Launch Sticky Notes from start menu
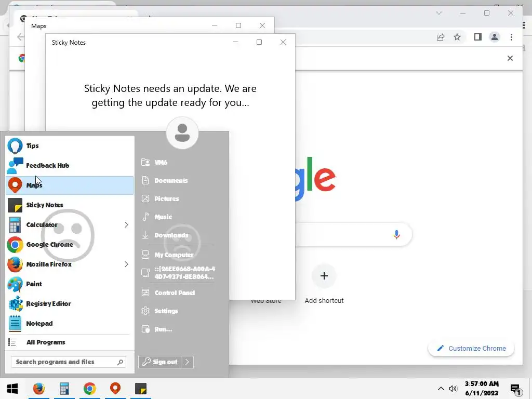Screen dimensions: 532x399 (70, 205)
